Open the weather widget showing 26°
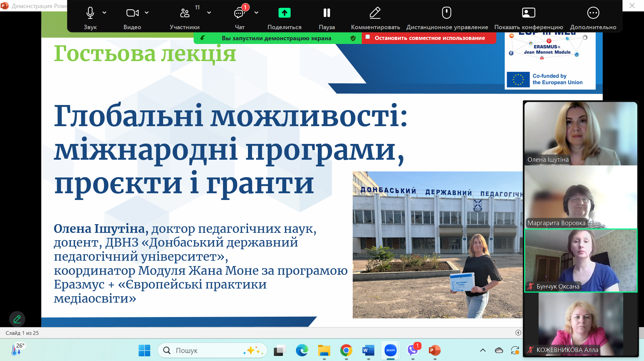This screenshot has height=361, width=644. point(18,350)
